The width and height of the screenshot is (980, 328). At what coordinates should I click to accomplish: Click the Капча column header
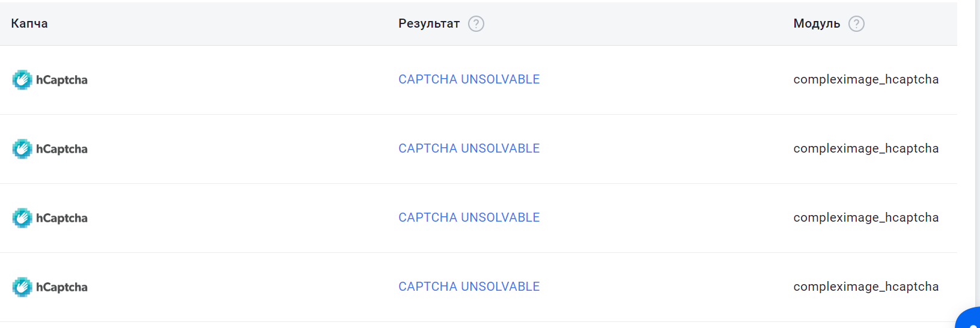tap(29, 23)
